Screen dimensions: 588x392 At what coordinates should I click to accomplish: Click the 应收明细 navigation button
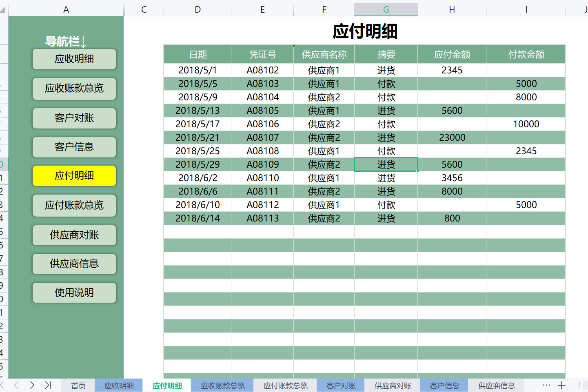(74, 59)
